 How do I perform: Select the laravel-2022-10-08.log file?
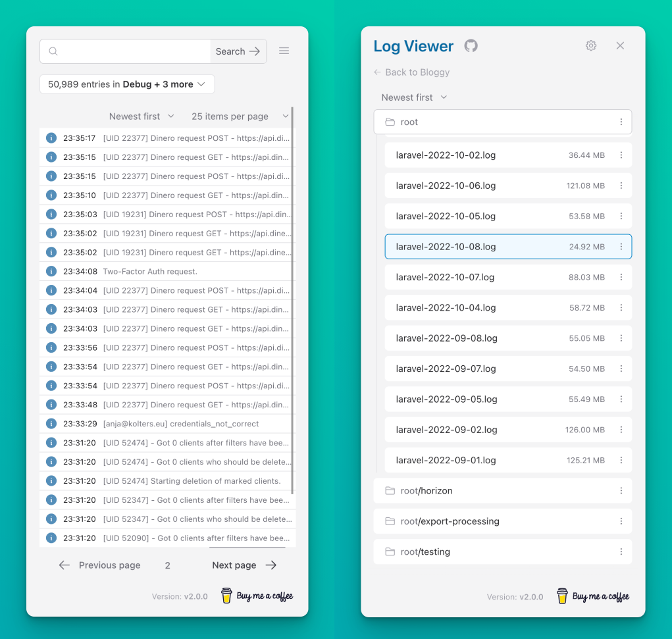click(461, 246)
